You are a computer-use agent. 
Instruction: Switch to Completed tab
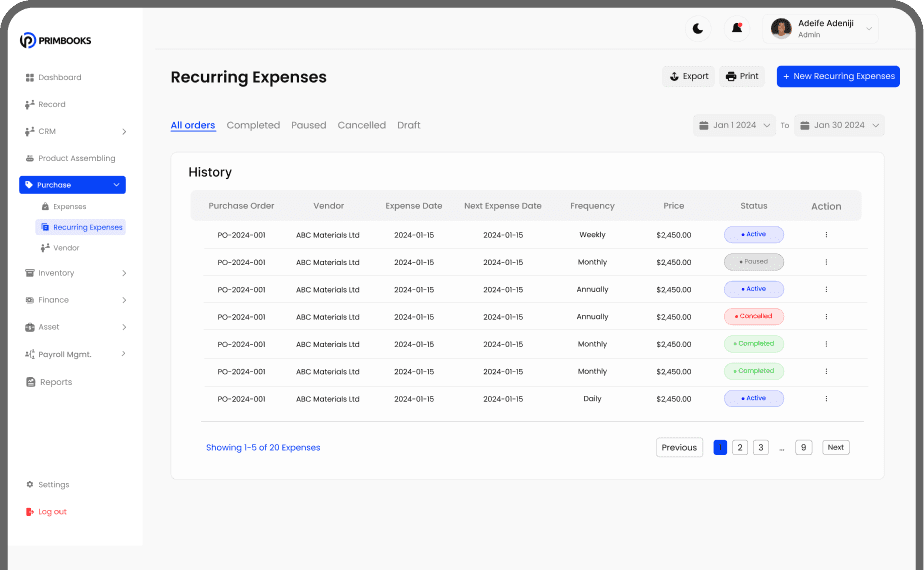click(x=253, y=125)
